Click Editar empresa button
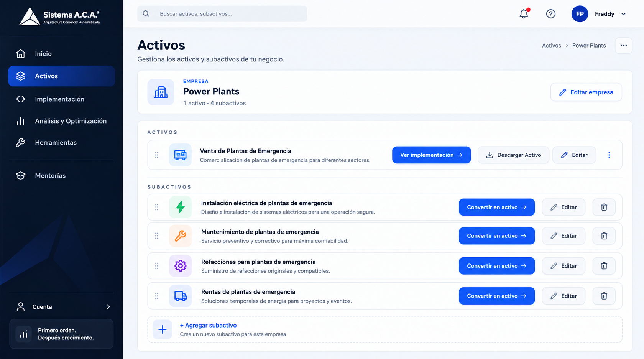 586,92
